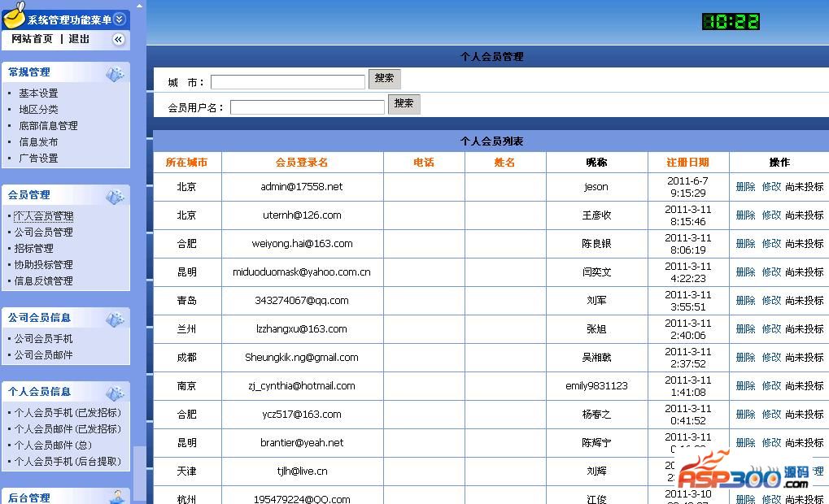Collapse the sidebar with double-left-arrow icon
829x504 pixels.
pos(119,39)
